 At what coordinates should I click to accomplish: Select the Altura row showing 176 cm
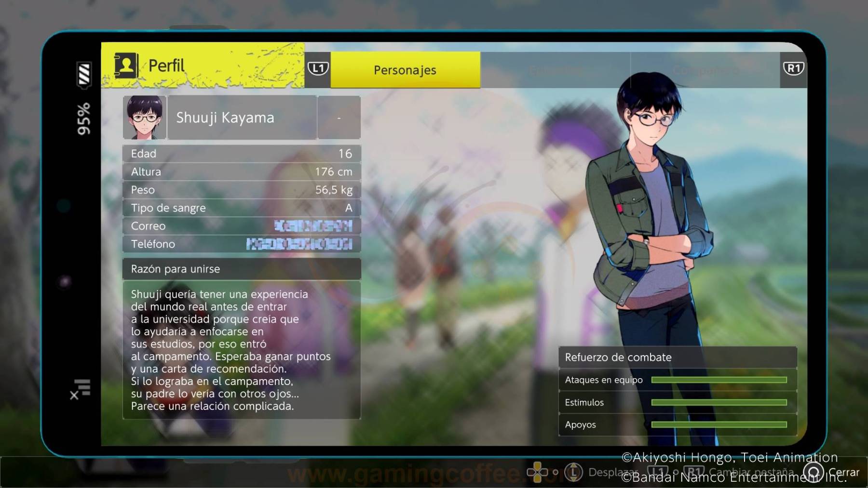pos(242,172)
